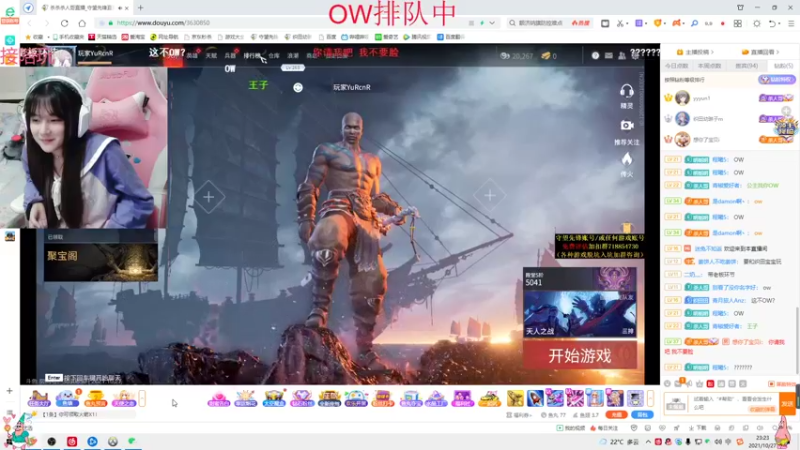Click the camera 推荐关注 icon
Screen dimensions: 800x450
pos(627,132)
